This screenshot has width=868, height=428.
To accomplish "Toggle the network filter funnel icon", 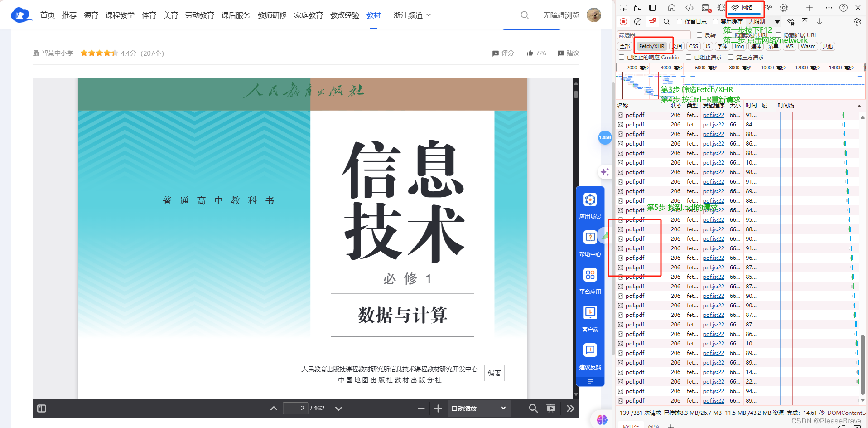I will (652, 22).
